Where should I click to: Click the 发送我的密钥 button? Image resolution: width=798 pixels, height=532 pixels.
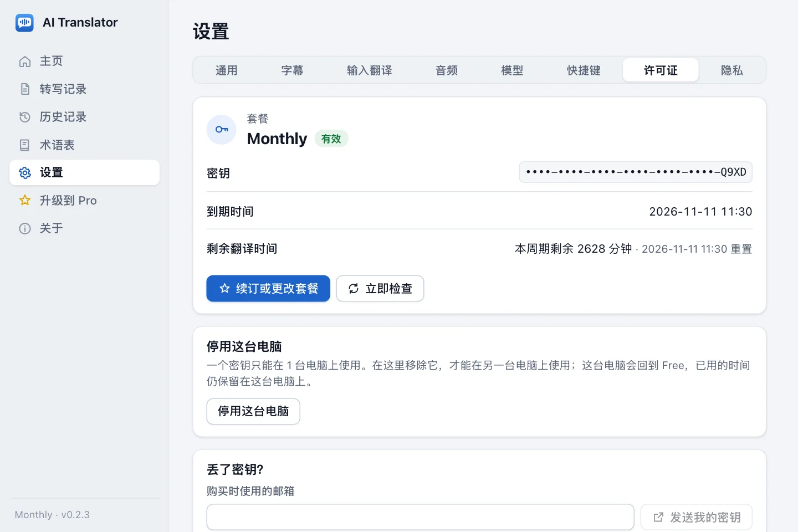tap(697, 518)
